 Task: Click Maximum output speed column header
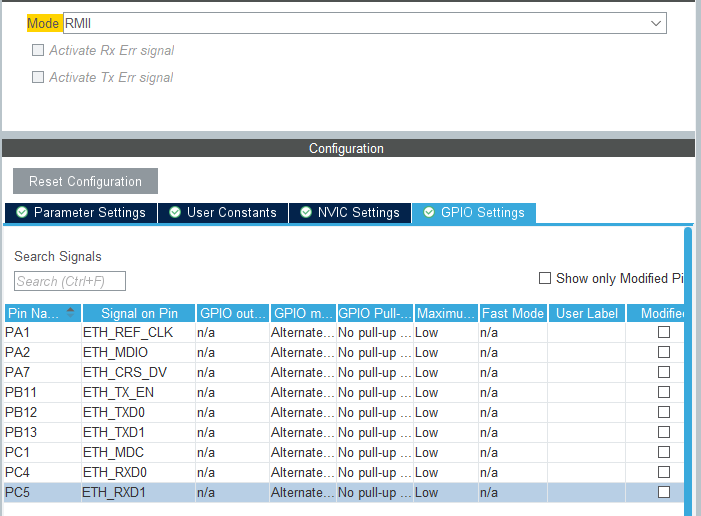point(446,313)
